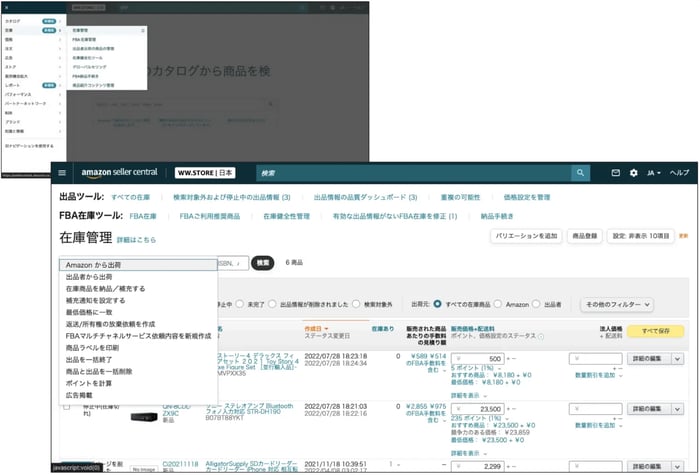Choose FBAマルチチャネルサービス依頼内容を新規作成 option
The height and width of the screenshot is (475, 700).
pos(138,336)
